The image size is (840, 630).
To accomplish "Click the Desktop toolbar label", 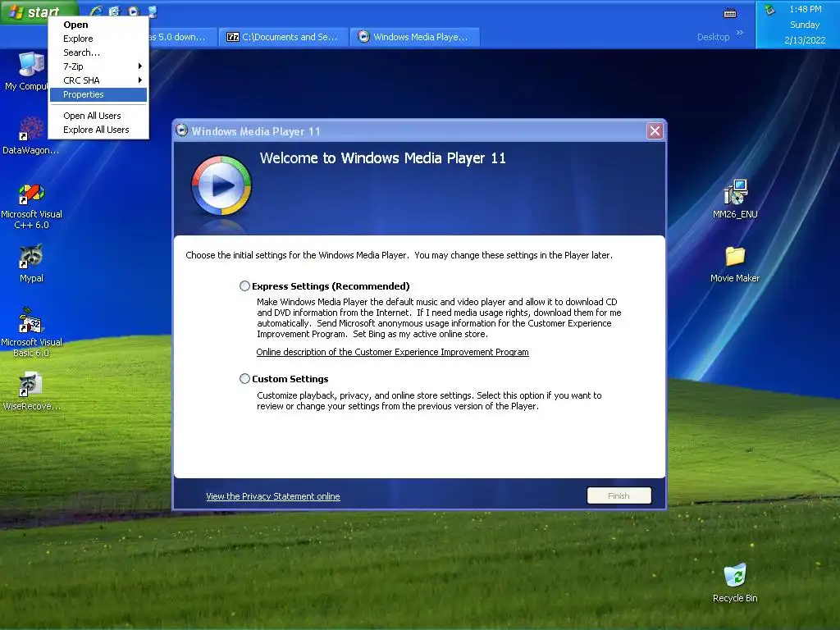I will pos(713,37).
